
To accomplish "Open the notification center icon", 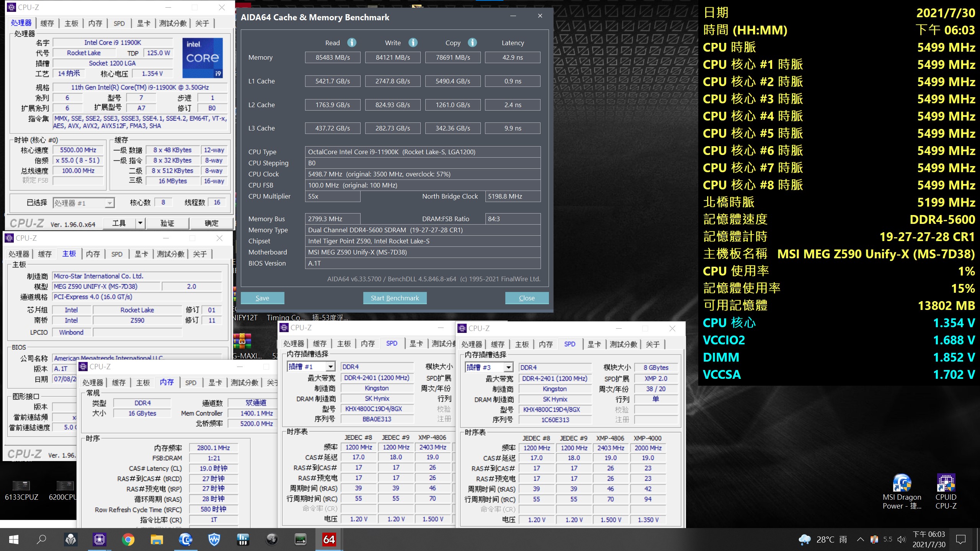I will pos(961,540).
